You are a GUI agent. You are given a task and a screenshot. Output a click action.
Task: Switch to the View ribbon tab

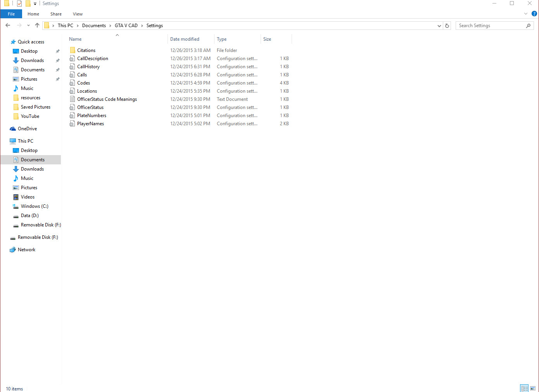point(78,14)
